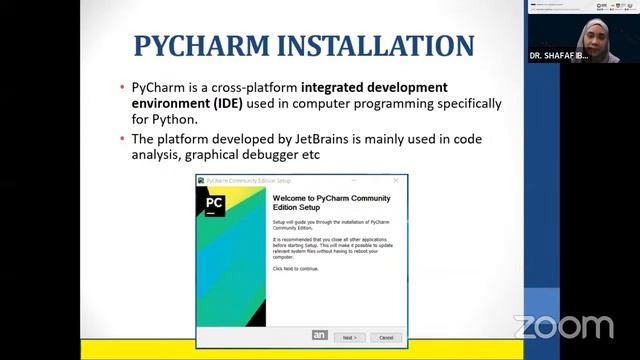Click the 'PYCHARM INSTALLATION' slide title

tap(304, 46)
